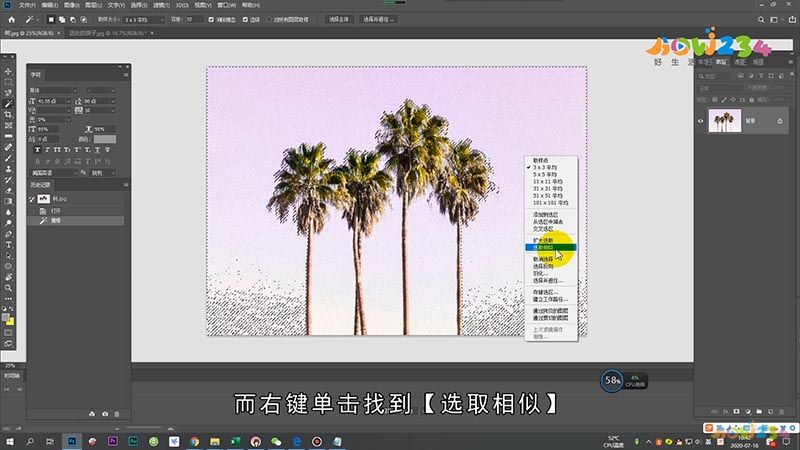Open the anti-aliasing method dropdown (锐利)
Screen dimensions: 800x450
click(103, 173)
